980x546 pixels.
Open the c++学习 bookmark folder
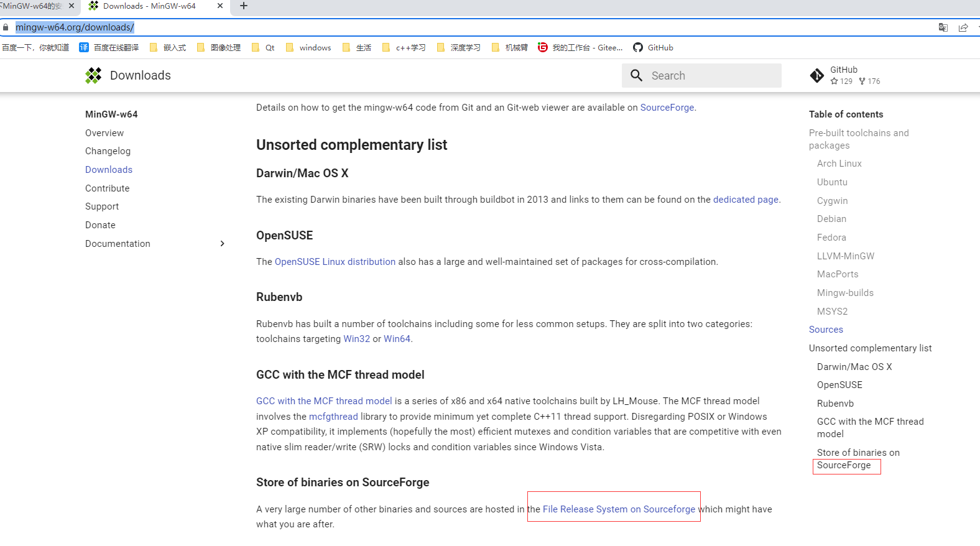pyautogui.click(x=404, y=47)
